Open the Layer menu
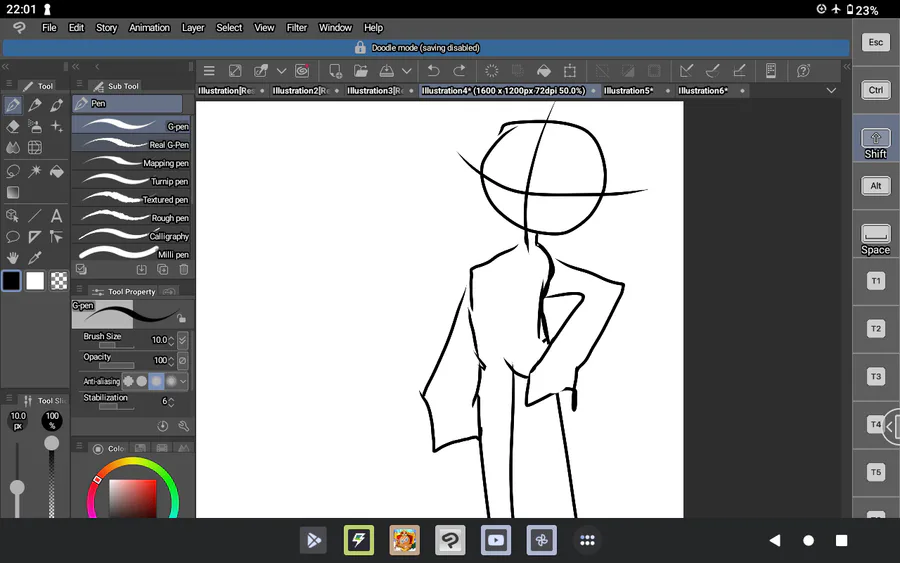 (x=193, y=28)
